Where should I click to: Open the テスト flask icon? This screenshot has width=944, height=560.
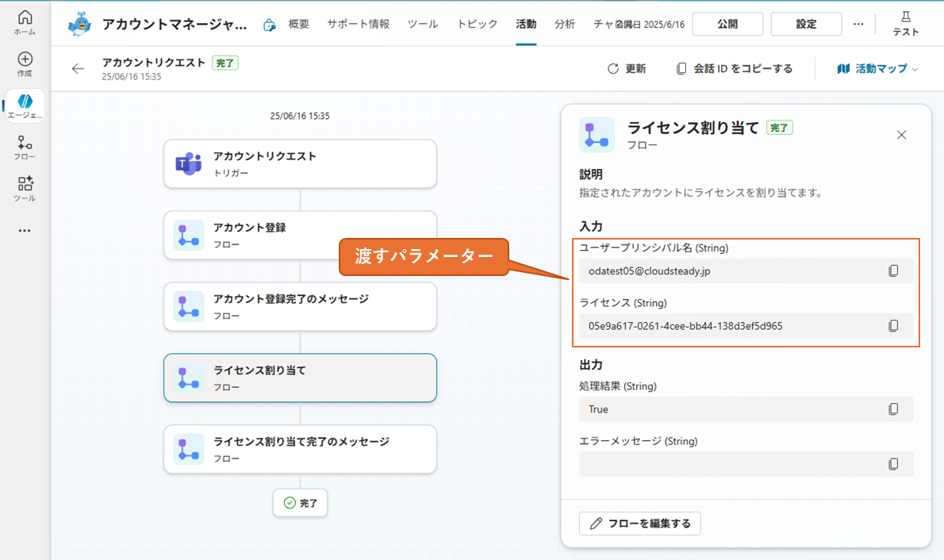[905, 17]
